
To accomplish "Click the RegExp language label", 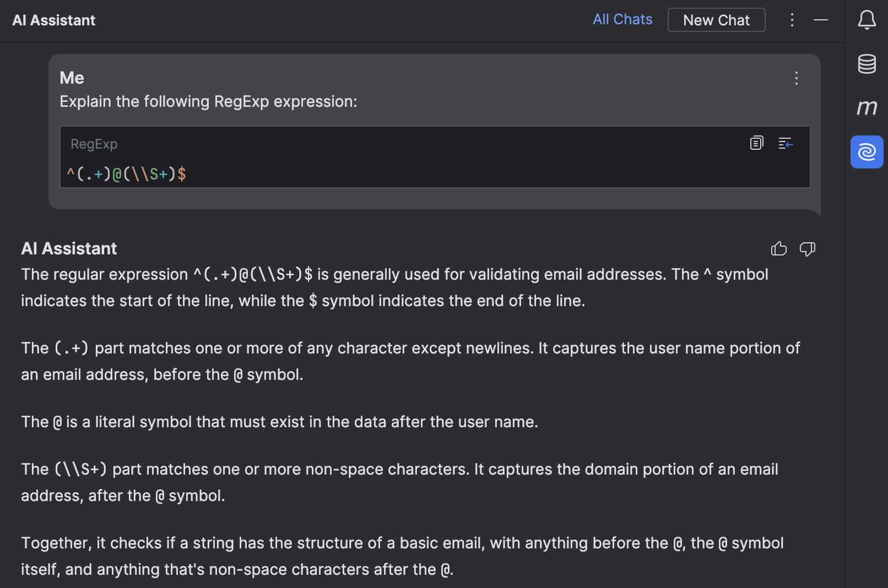I will tap(94, 144).
